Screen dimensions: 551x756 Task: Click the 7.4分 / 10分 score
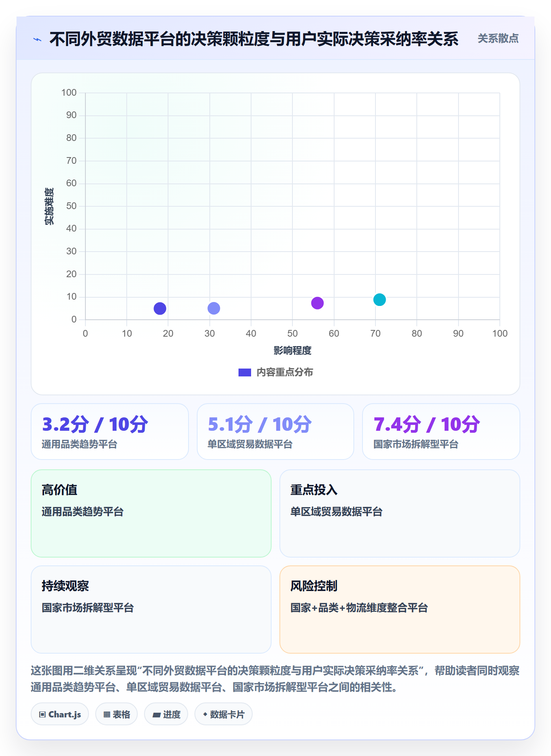427,424
